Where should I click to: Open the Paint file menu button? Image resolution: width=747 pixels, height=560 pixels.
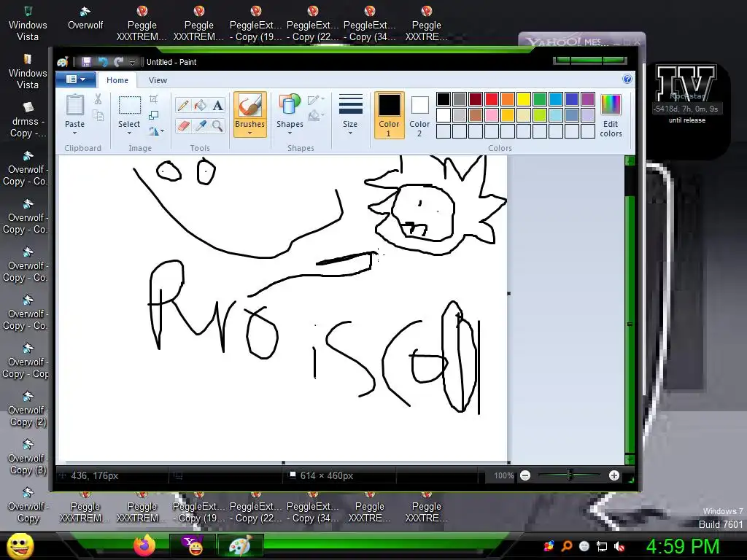click(76, 79)
